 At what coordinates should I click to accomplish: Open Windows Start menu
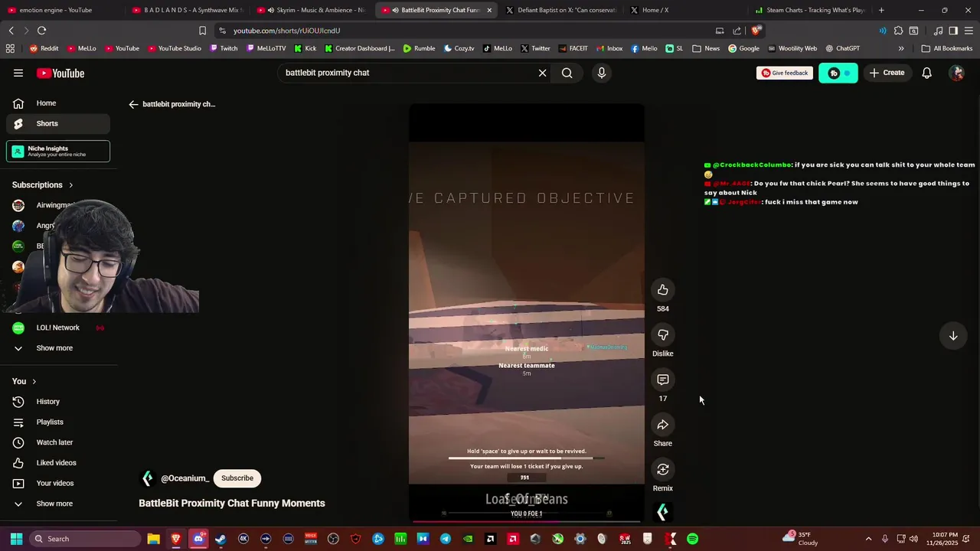pyautogui.click(x=16, y=539)
